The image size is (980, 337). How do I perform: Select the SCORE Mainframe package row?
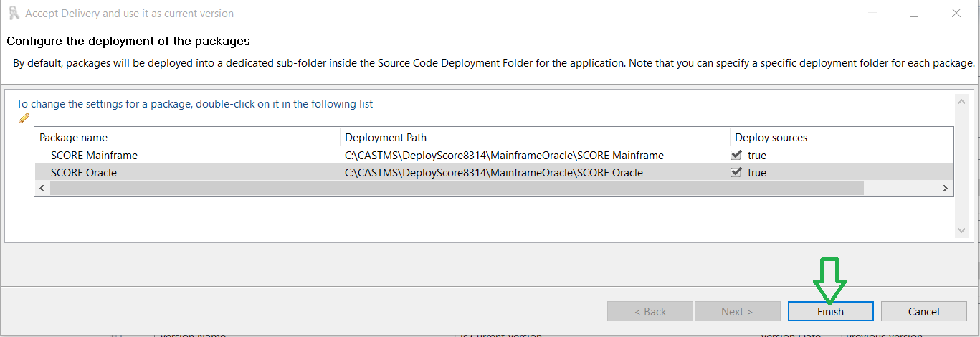(94, 155)
